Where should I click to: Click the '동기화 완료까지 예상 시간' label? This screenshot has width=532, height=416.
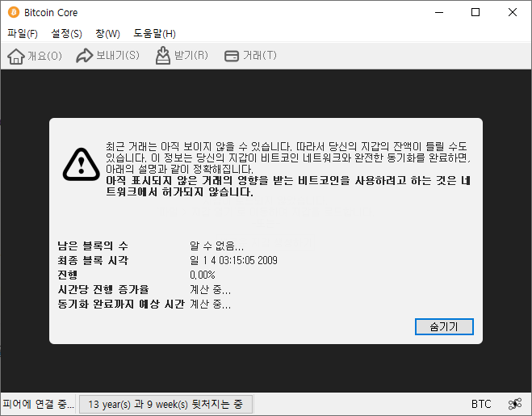click(121, 304)
